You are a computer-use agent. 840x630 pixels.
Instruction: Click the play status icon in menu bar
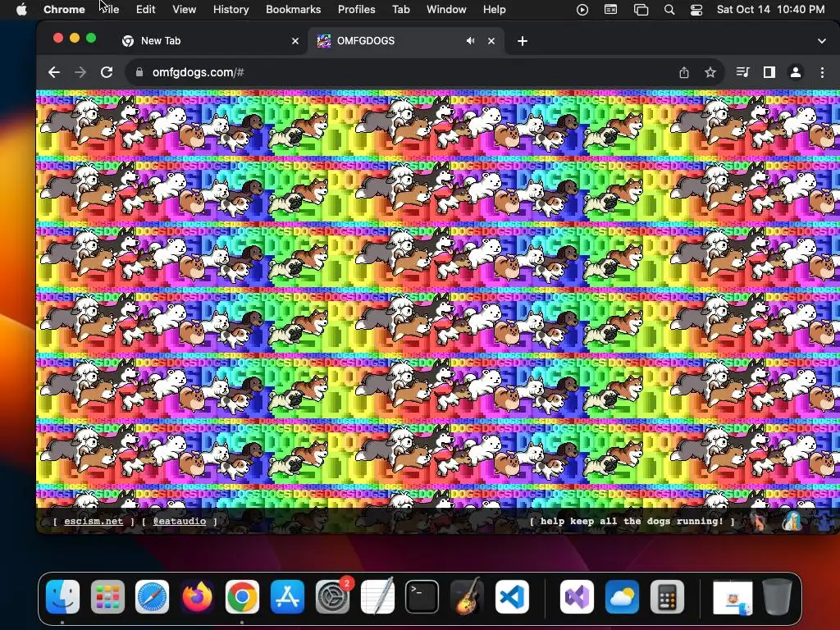pos(582,9)
